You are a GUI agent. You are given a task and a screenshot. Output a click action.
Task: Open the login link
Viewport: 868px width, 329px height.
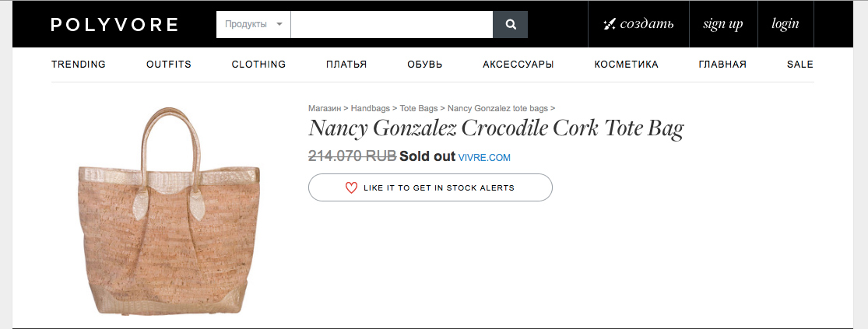(x=785, y=24)
